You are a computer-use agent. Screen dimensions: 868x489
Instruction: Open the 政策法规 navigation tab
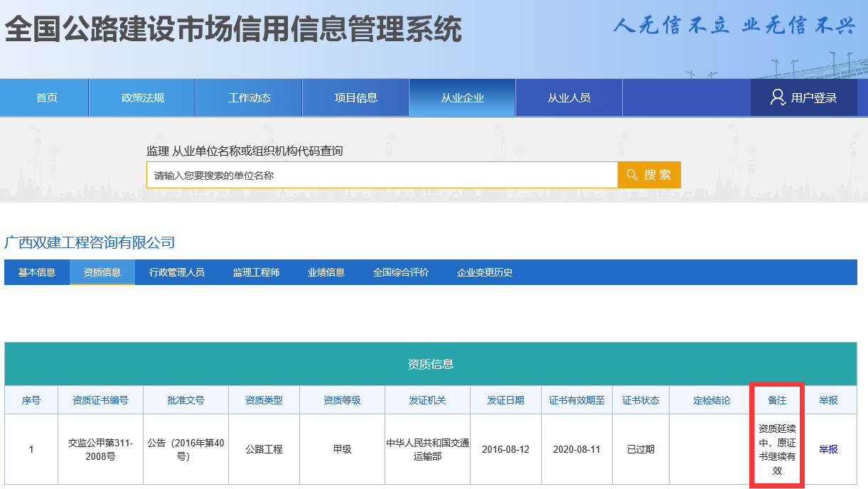142,98
